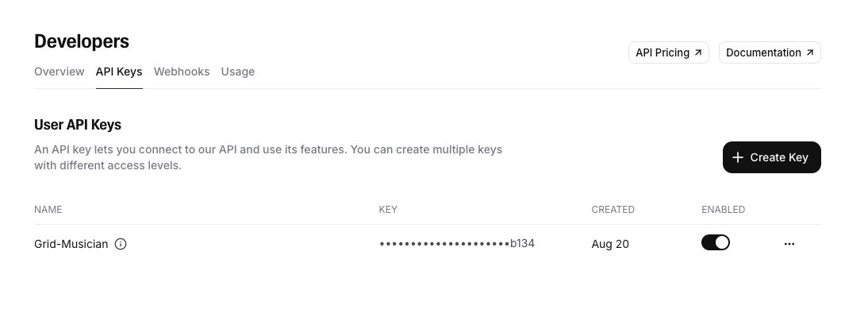
Task: Click the info icon beside Grid-Musician
Action: (120, 244)
